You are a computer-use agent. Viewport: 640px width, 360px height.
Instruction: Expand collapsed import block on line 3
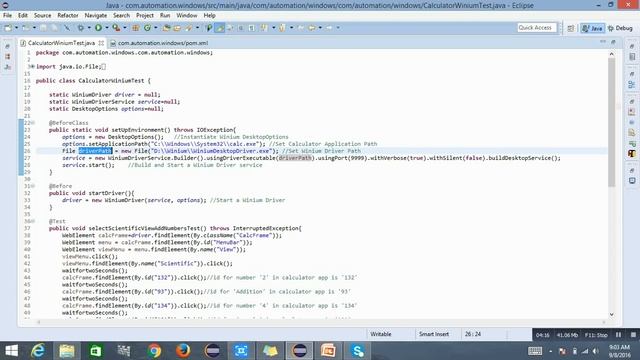coord(32,66)
